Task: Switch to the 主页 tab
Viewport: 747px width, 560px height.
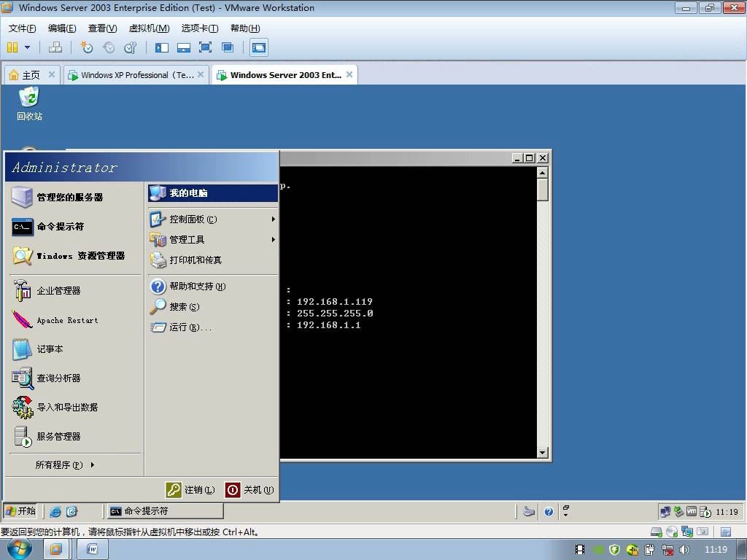Action: tap(31, 75)
